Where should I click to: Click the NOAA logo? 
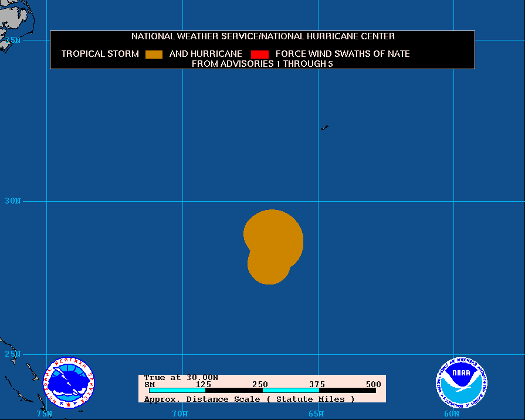[462, 382]
